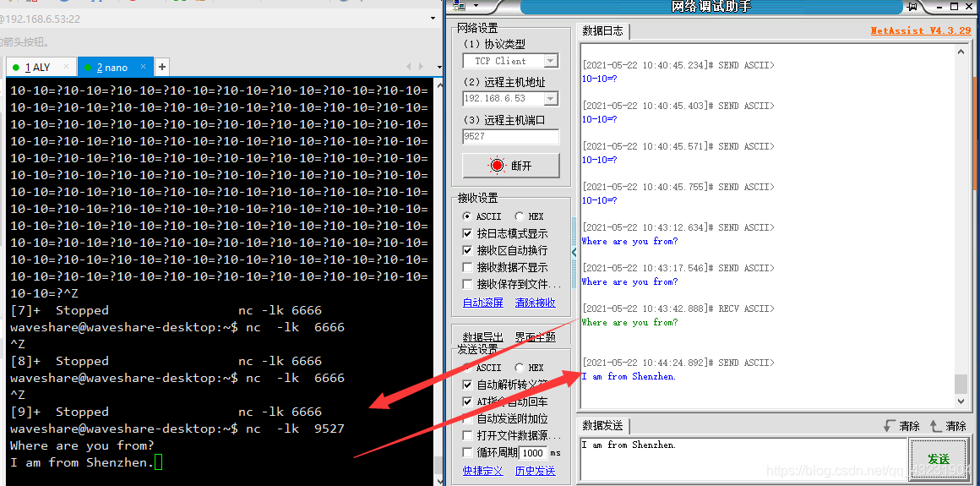Click the data log vertical scrollbar thumb
Screen dimensions: 980x486
pos(961,383)
